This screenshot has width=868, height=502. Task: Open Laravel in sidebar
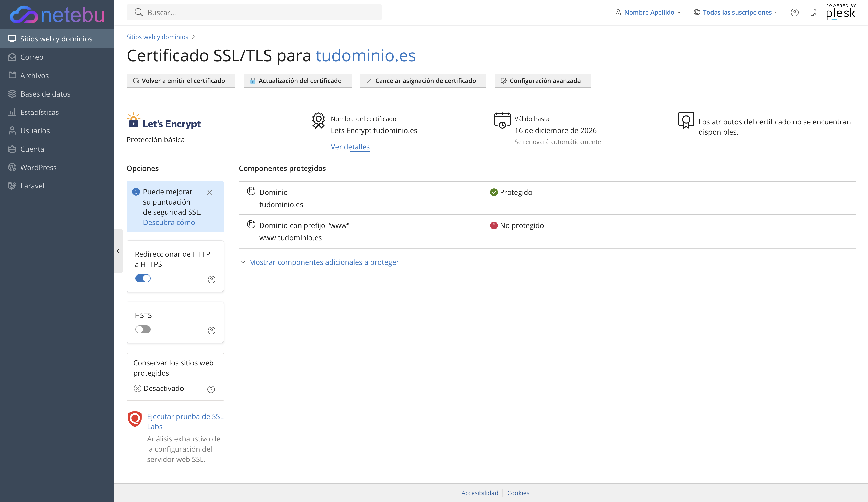(x=57, y=186)
